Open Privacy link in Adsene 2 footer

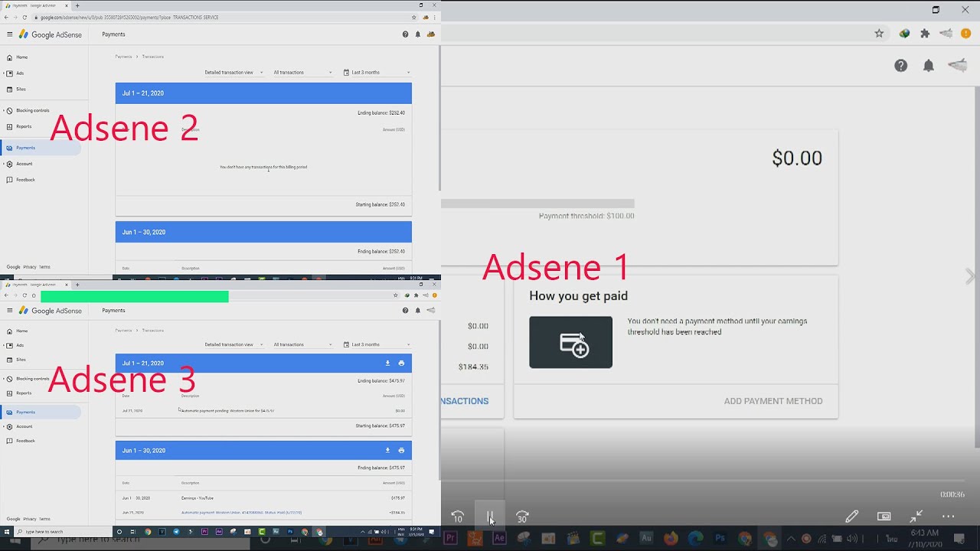(29, 267)
